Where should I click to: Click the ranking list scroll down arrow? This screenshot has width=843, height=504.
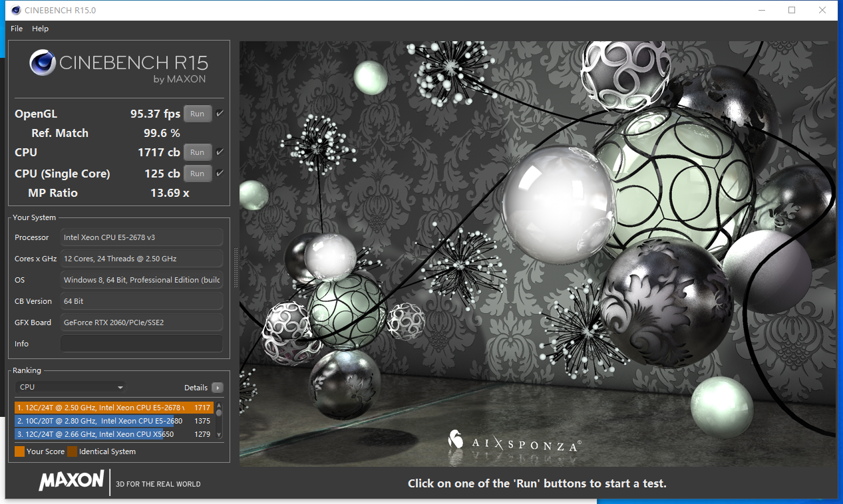tap(218, 436)
